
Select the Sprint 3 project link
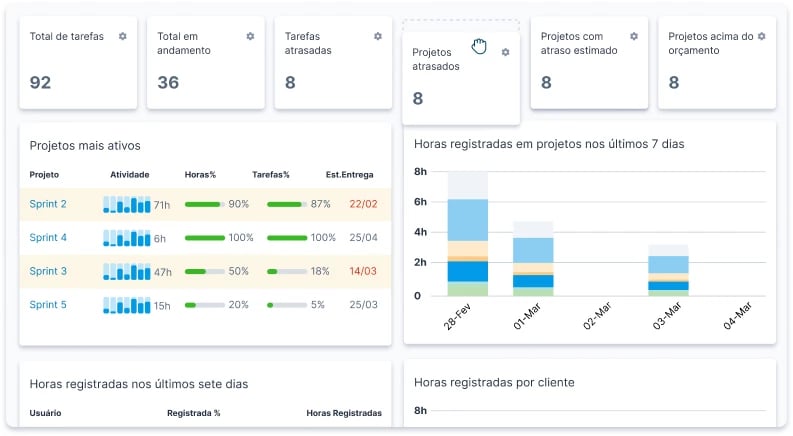tap(48, 272)
